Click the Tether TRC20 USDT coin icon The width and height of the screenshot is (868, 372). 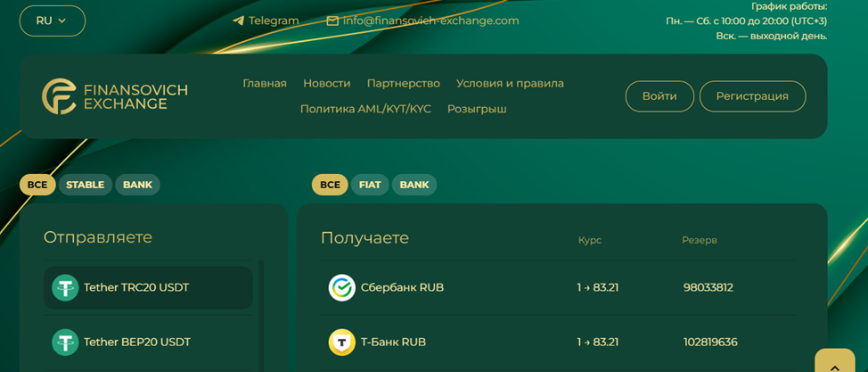[65, 288]
